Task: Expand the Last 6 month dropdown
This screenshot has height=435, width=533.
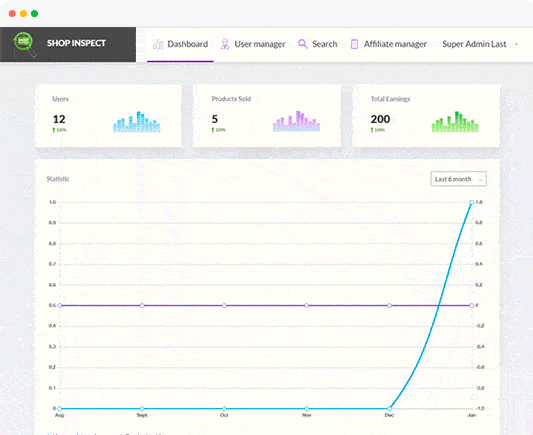Action: (x=458, y=179)
